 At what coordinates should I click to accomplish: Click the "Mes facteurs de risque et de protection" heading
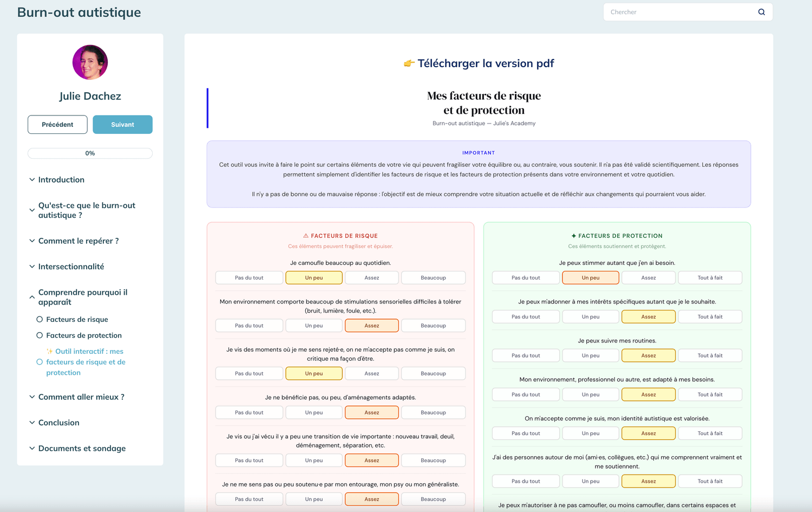(484, 103)
